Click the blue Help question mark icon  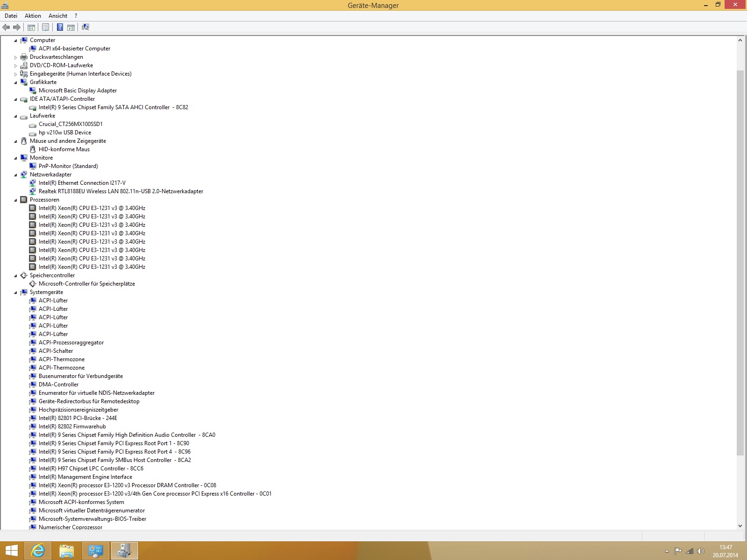pos(60,28)
